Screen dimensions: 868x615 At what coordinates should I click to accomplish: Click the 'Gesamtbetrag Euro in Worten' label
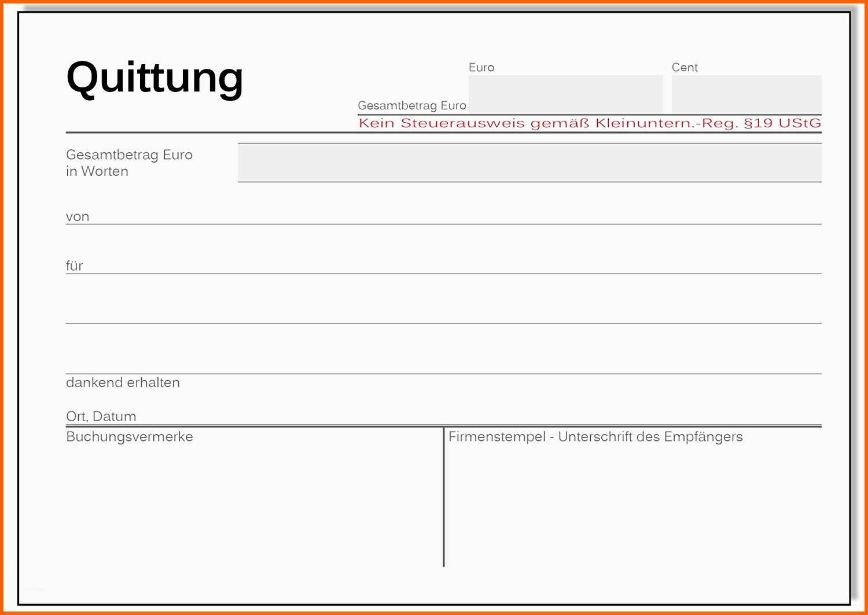click(x=129, y=163)
